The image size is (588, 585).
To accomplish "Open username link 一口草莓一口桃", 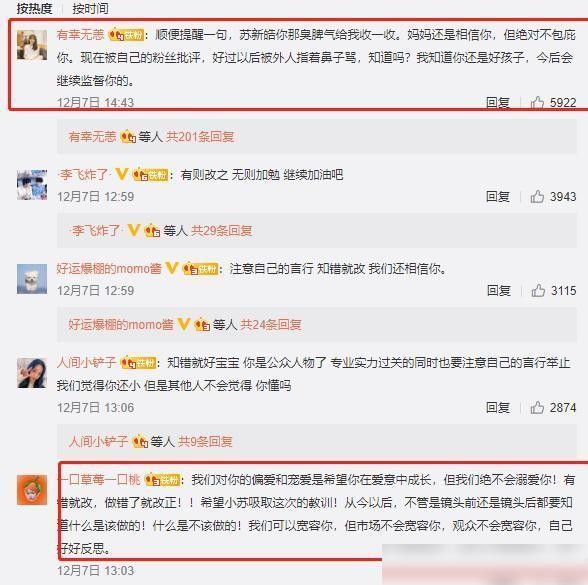I will 99,479.
